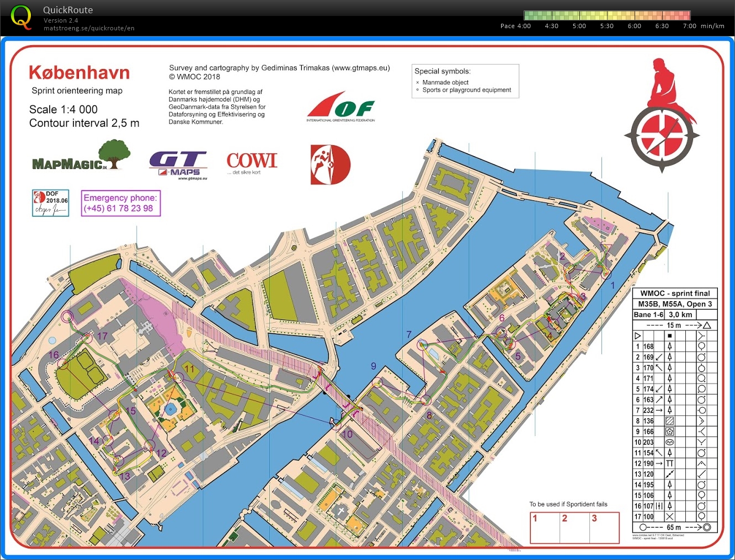The width and height of the screenshot is (735, 560).
Task: Click backup punch box 2 for Sportident
Action: tap(574, 528)
